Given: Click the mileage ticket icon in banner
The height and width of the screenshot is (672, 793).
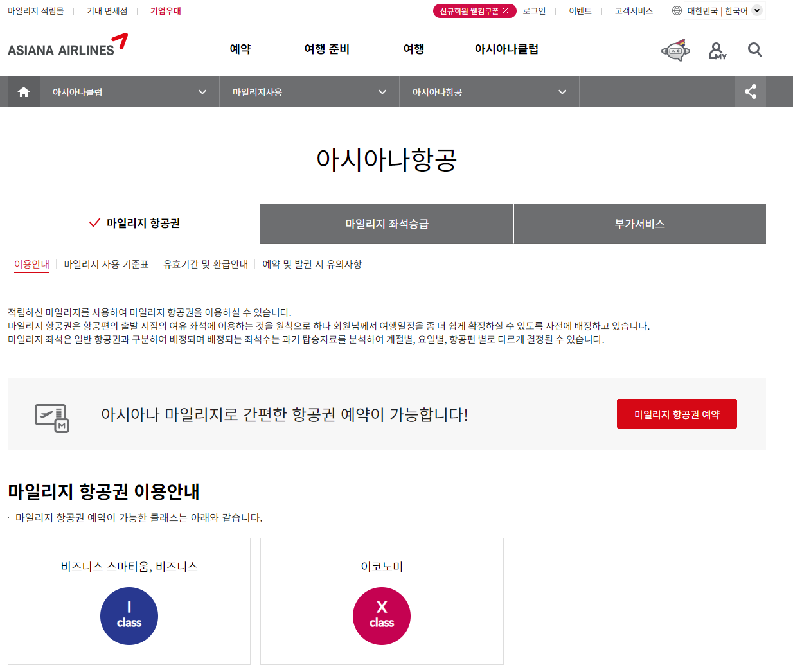Looking at the screenshot, I should point(52,418).
